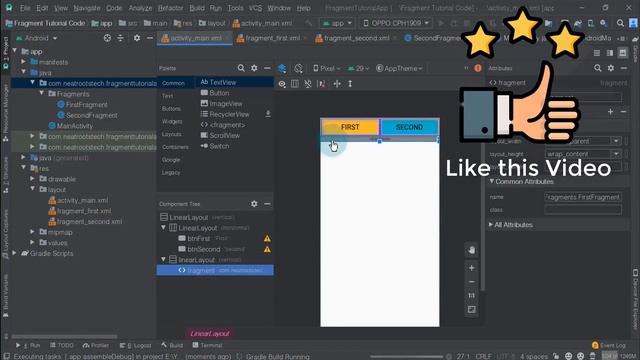Click the red error indicator icon

478,68
